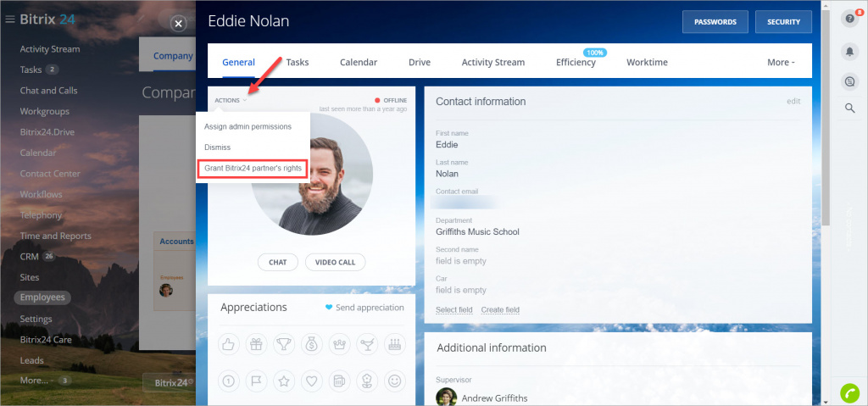Click the page vertical scrollbar
The image size is (868, 406).
(x=825, y=119)
